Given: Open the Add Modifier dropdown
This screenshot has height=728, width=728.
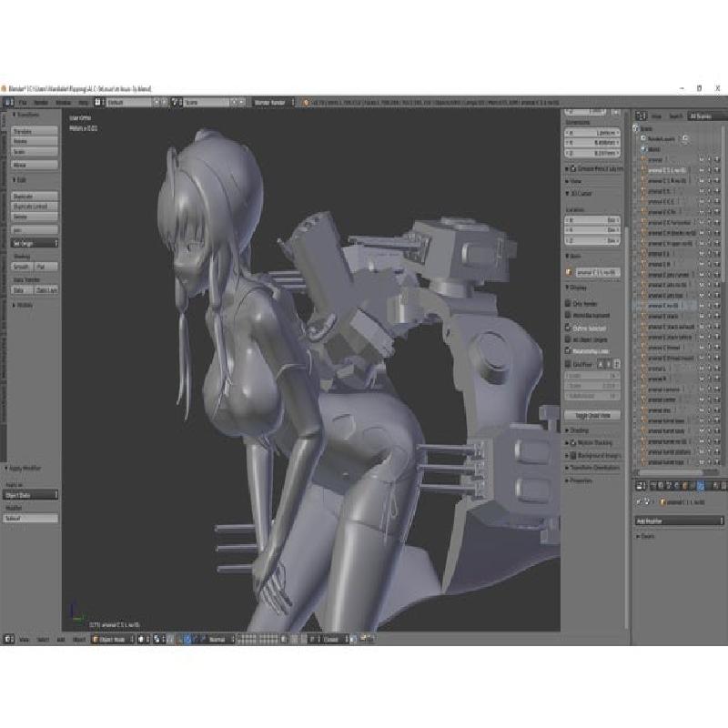Looking at the screenshot, I should [x=677, y=521].
